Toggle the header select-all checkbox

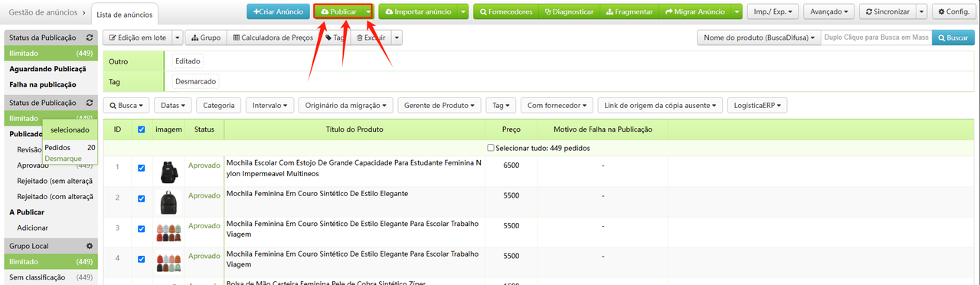(x=141, y=129)
